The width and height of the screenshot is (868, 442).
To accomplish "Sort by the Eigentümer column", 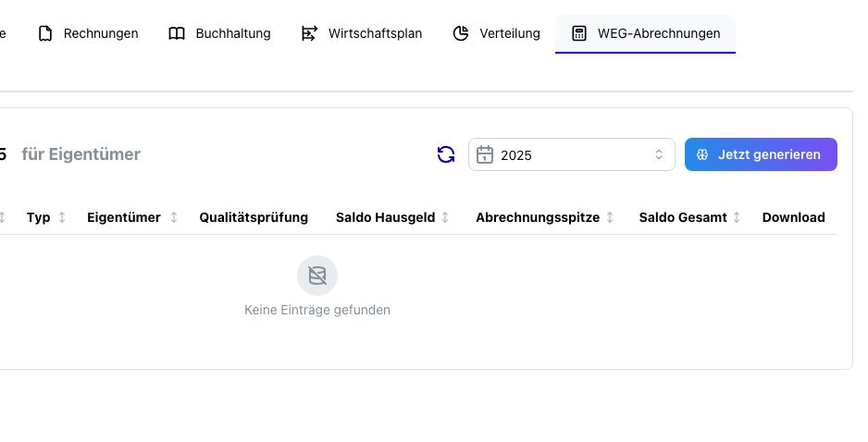I will pos(174,217).
